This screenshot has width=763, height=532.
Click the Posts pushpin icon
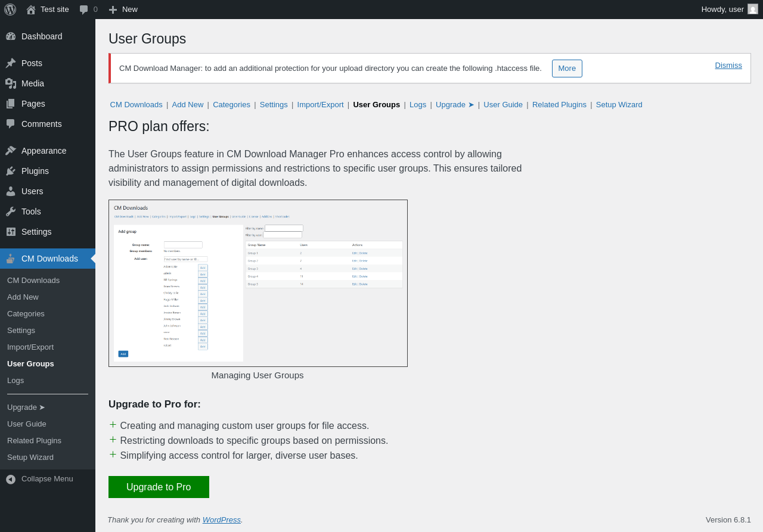11,63
